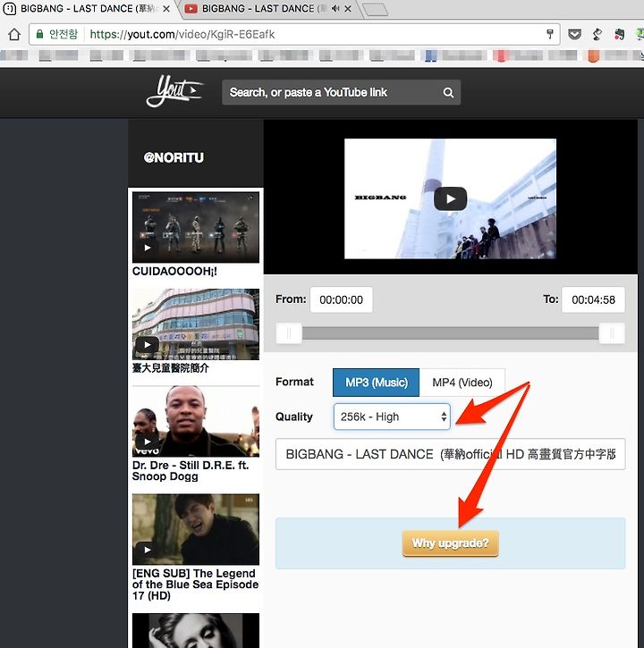Click the search magnifier icon
This screenshot has width=644, height=648.
coord(448,93)
